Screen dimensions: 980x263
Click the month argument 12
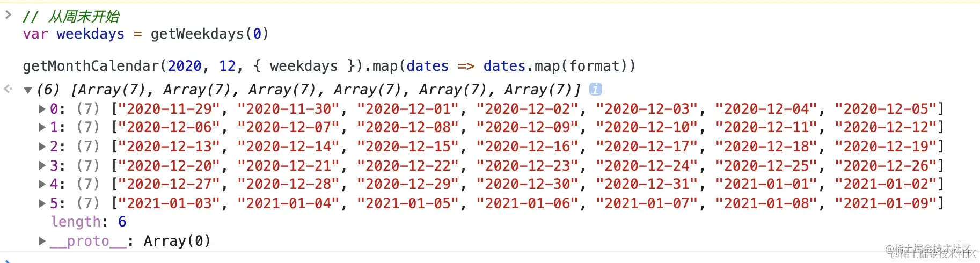(227, 66)
